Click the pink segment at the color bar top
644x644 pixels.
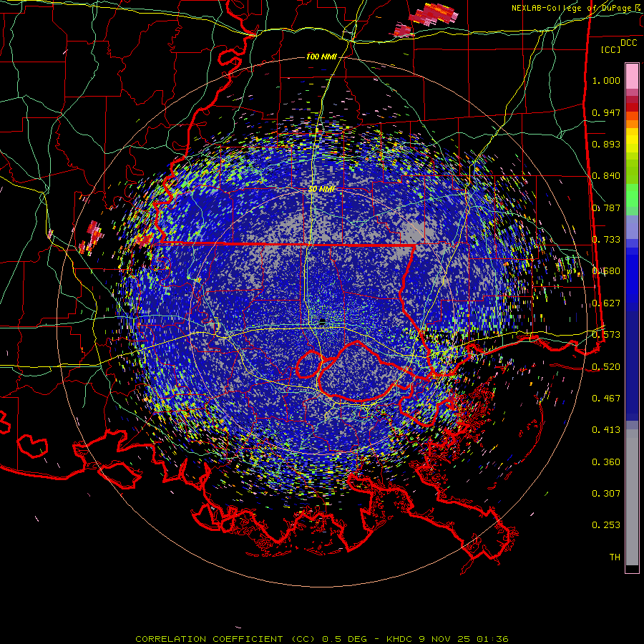coord(632,77)
